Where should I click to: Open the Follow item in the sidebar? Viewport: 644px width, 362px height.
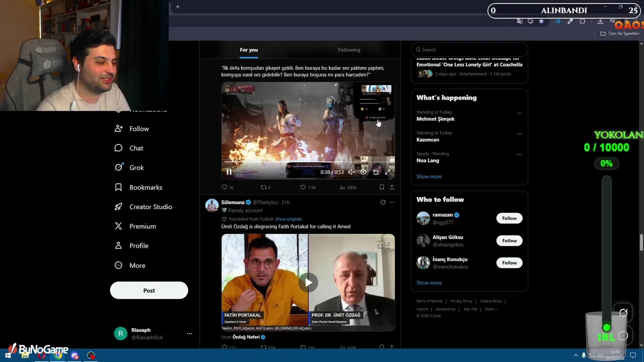click(132, 129)
